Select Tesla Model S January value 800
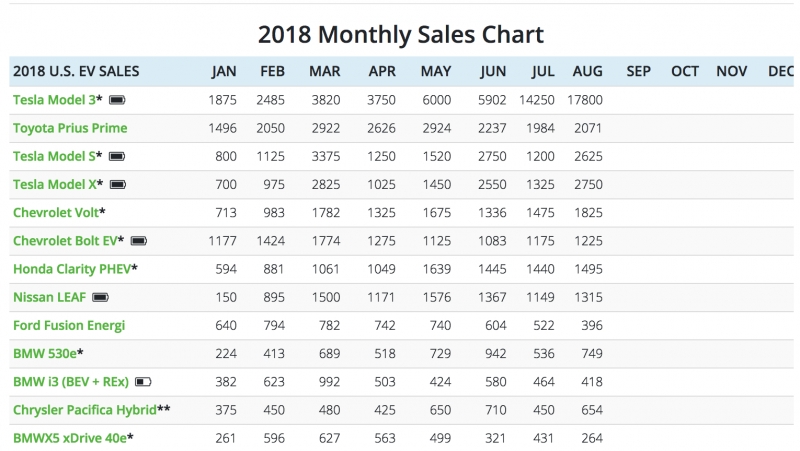Viewport: 800px width, 451px height. [226, 156]
